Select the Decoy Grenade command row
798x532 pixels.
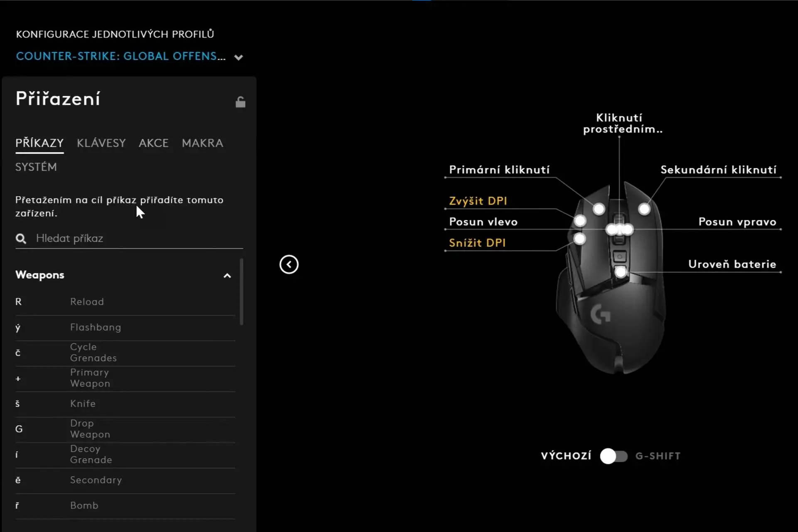coord(125,455)
